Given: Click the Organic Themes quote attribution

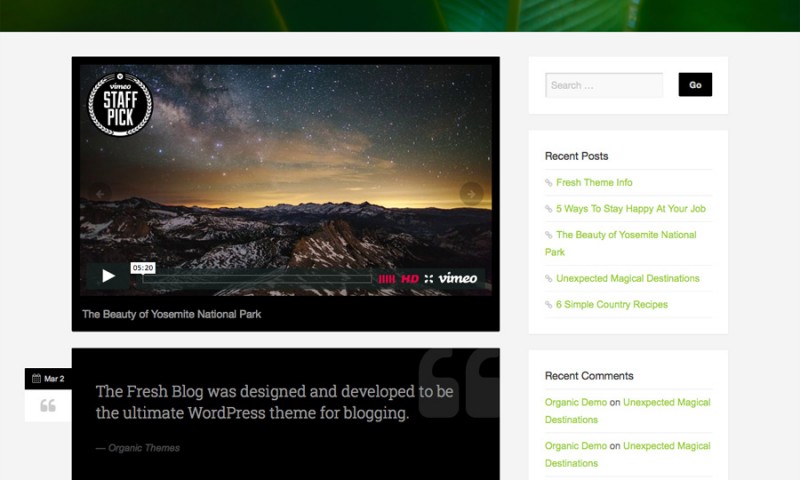Looking at the screenshot, I should (138, 448).
